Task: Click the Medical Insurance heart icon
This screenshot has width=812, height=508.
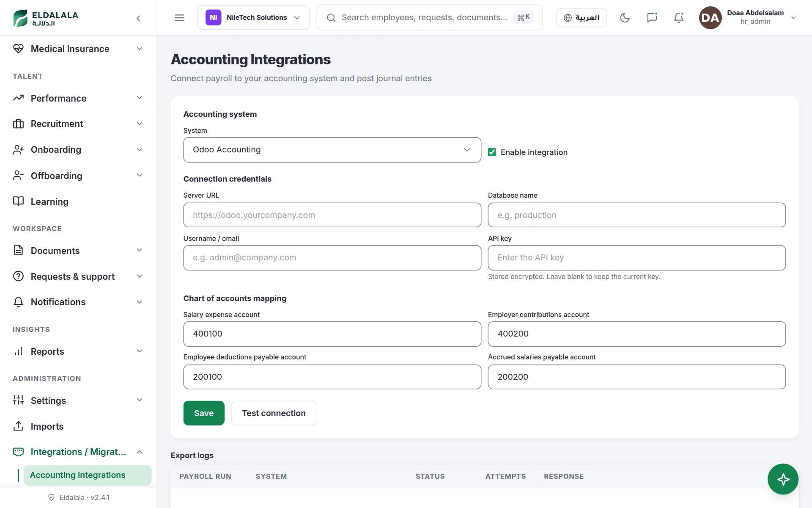Action: (18, 49)
